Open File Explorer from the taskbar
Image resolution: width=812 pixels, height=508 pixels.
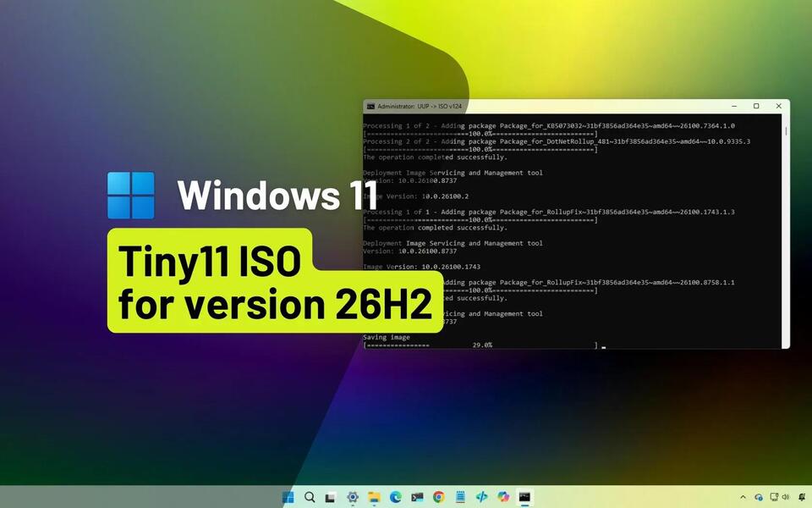tap(374, 497)
